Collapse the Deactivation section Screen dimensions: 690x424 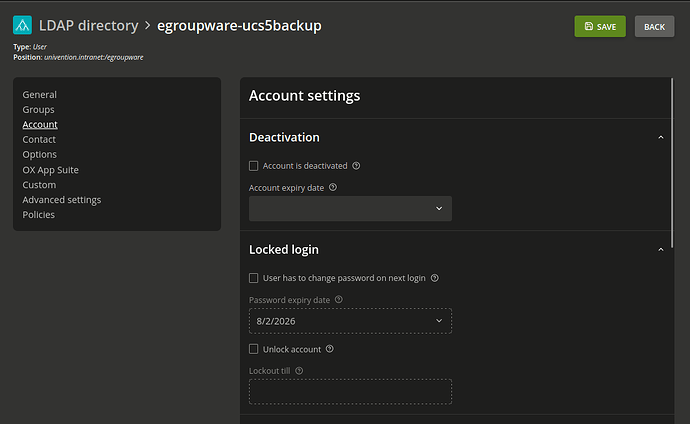coord(660,137)
